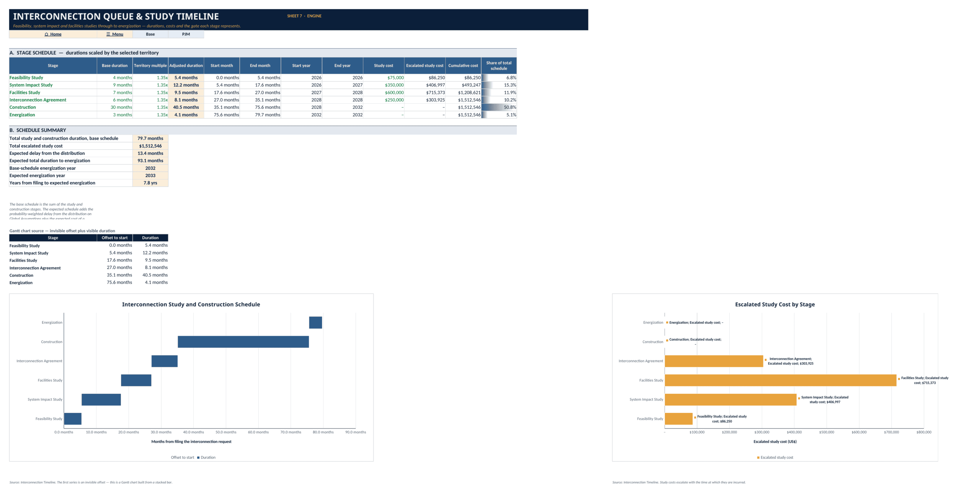Click the Duration legend marker

tap(198, 458)
